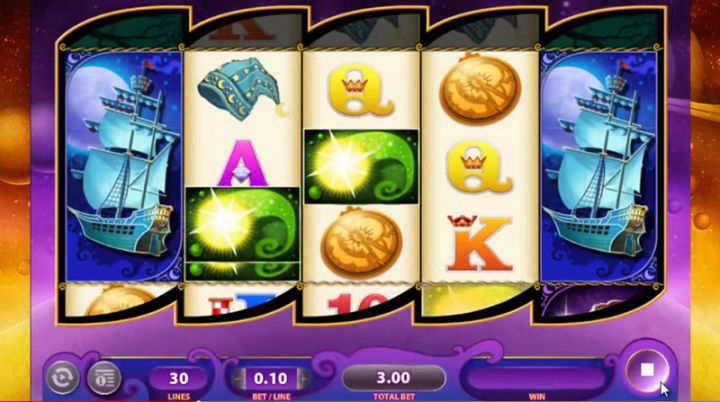Select the 30 lines field
This screenshot has width=720, height=402.
click(x=179, y=379)
